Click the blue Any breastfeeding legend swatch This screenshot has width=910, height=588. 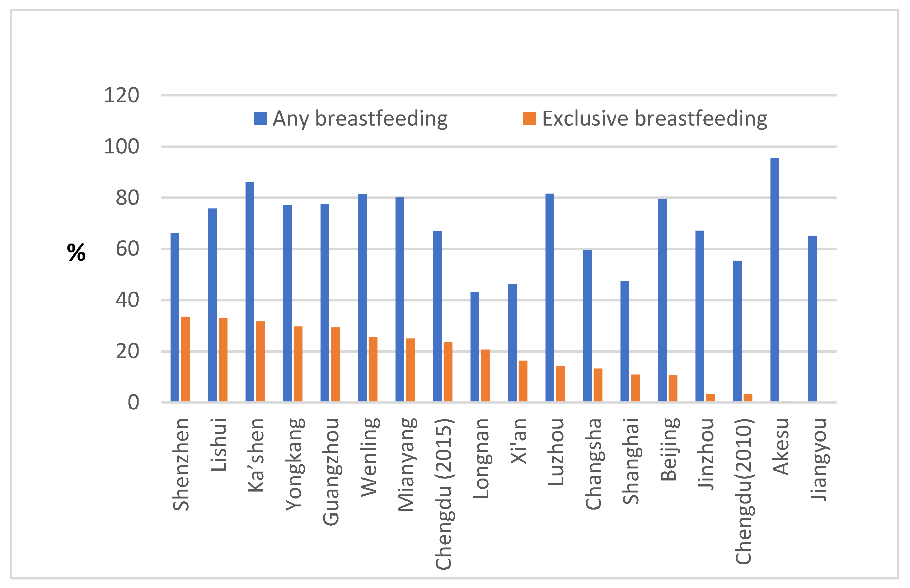click(x=260, y=118)
